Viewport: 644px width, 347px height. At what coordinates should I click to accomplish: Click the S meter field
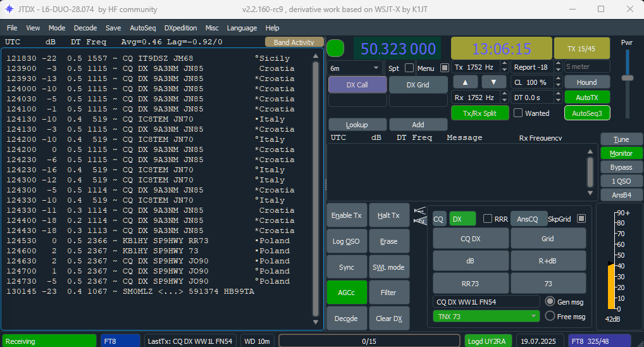587,66
